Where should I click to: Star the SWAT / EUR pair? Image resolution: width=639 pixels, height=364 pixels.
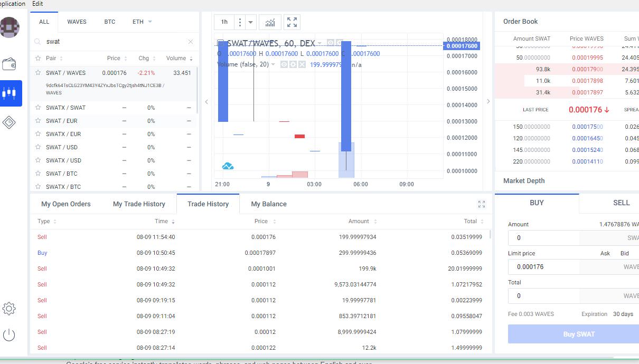(38, 121)
